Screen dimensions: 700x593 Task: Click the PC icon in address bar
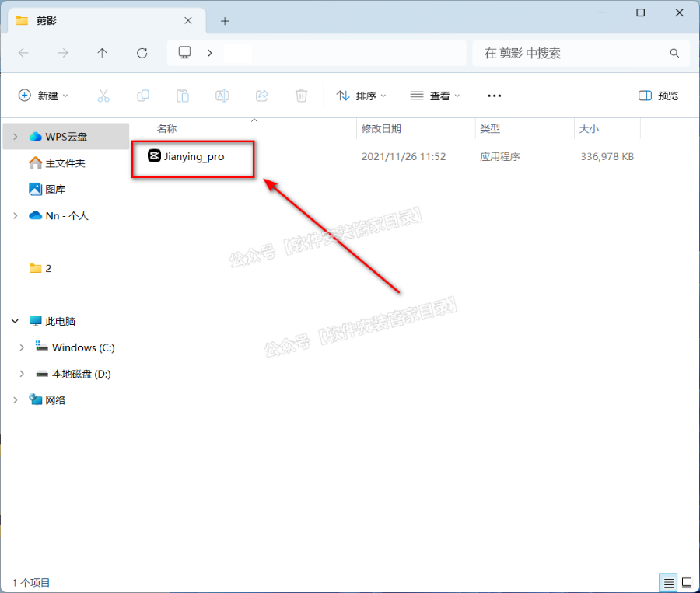185,53
